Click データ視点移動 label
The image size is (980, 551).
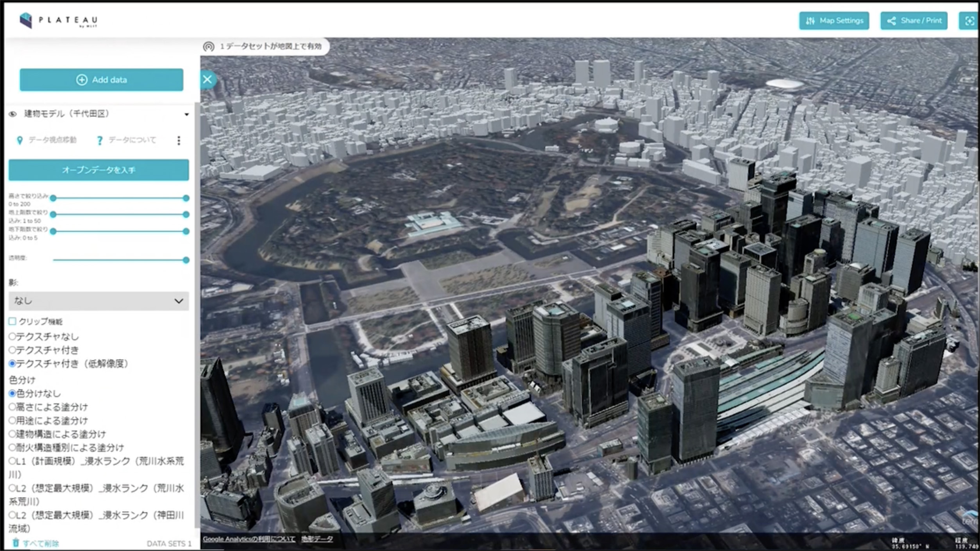[x=52, y=140]
